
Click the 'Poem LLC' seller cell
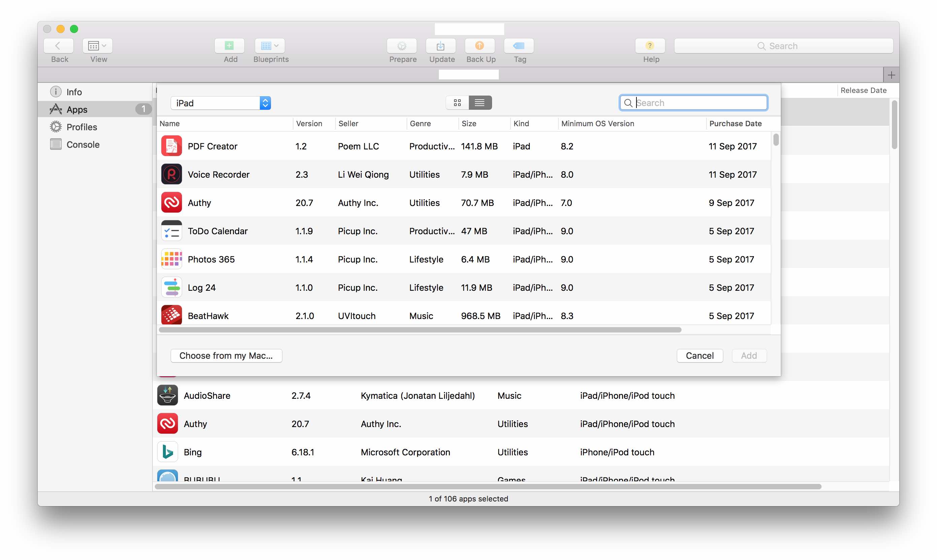358,146
